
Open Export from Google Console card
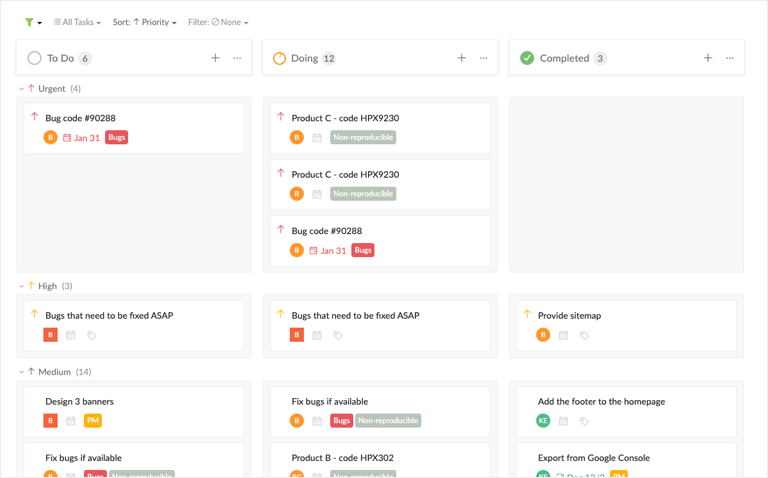click(x=626, y=460)
